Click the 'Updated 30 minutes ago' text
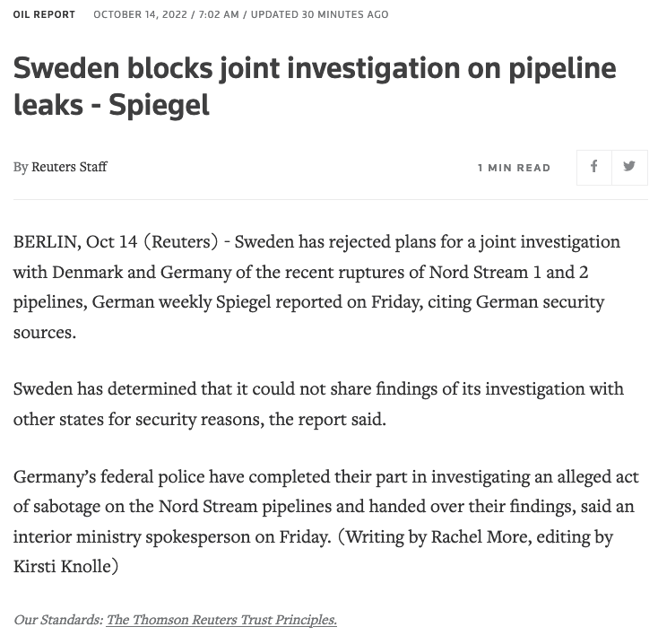 click(x=320, y=14)
